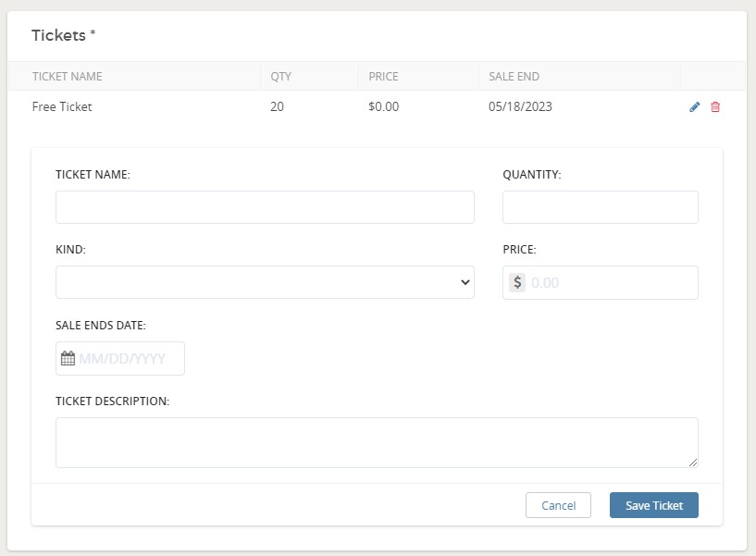756x556 pixels.
Task: Open the Kind dropdown
Action: click(x=265, y=283)
